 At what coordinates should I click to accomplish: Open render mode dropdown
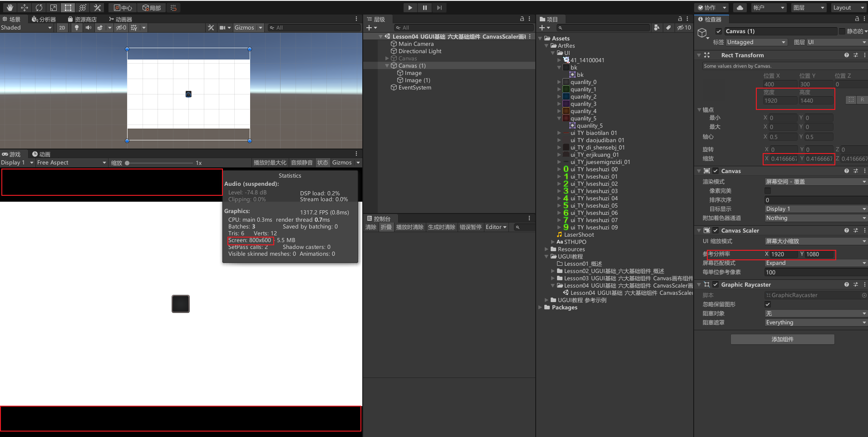tap(816, 182)
